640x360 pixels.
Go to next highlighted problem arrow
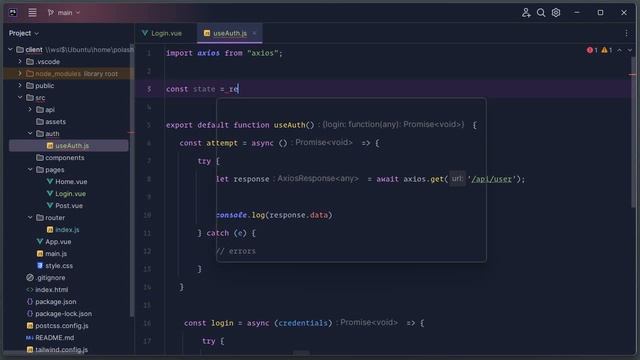(630, 50)
